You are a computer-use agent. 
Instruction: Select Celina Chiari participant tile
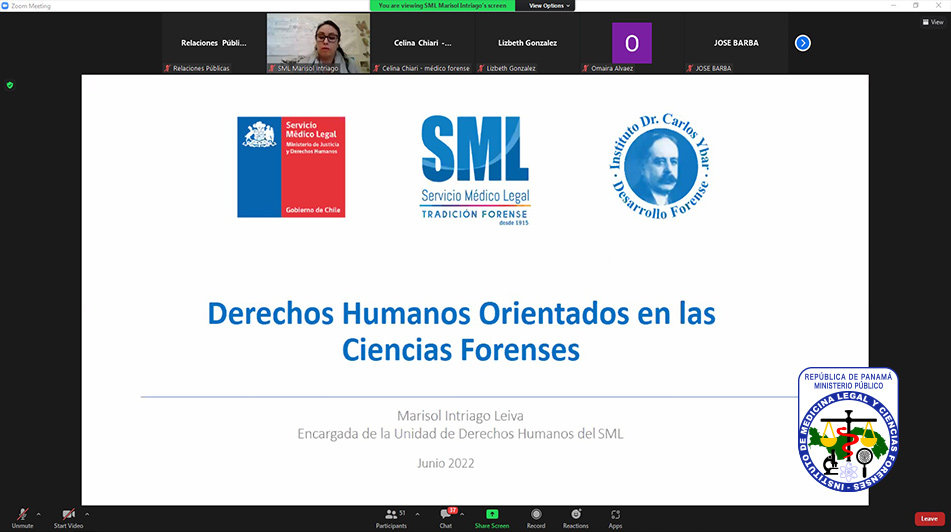pyautogui.click(x=423, y=43)
